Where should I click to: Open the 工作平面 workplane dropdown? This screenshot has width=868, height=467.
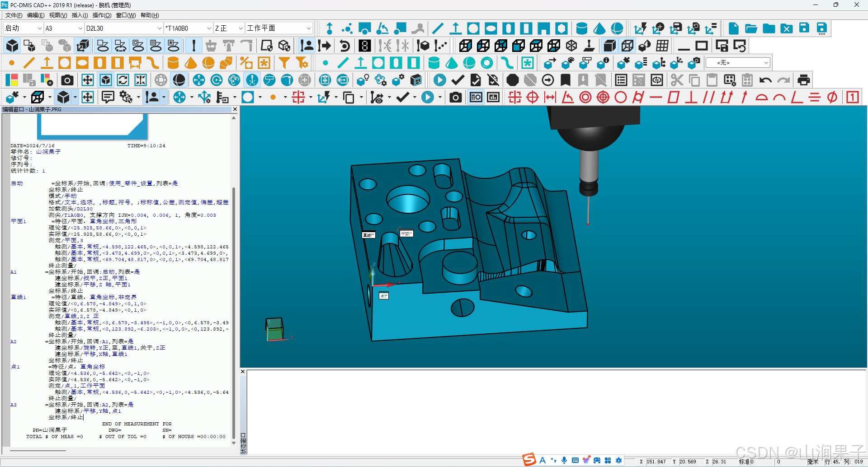[308, 28]
